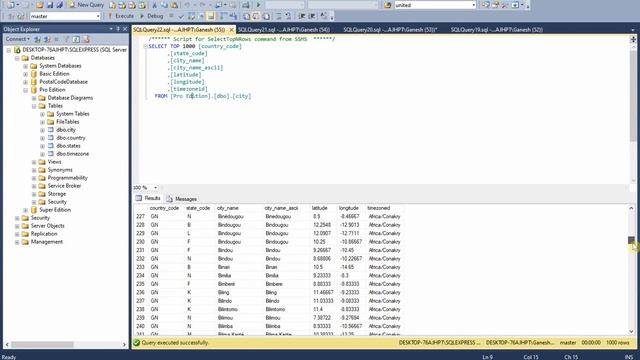
Task: Open the Messages tab
Action: [182, 199]
